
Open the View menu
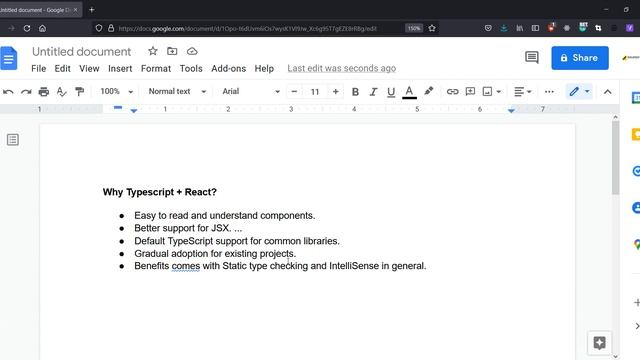[89, 69]
